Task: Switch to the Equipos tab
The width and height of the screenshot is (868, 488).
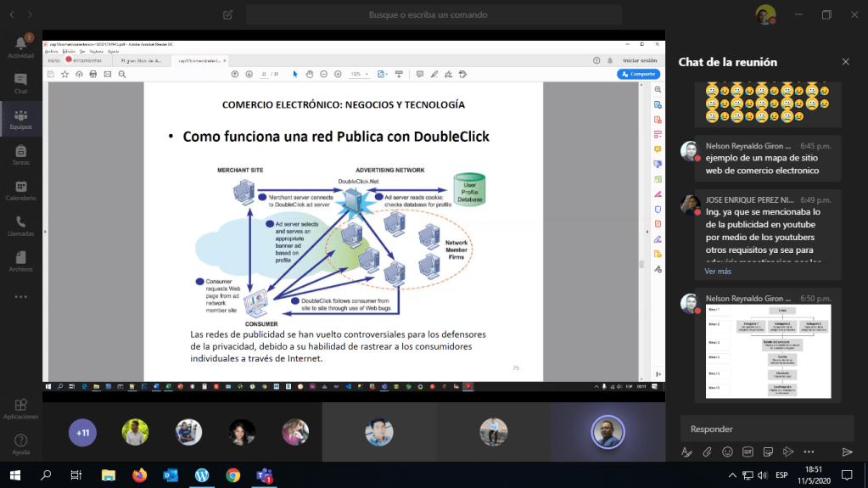Action: pyautogui.click(x=20, y=118)
